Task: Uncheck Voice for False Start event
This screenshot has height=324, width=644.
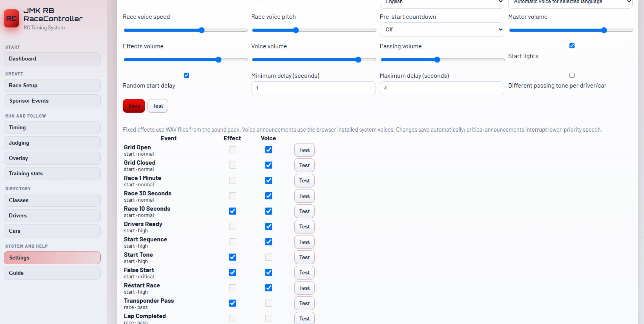Action: click(269, 272)
